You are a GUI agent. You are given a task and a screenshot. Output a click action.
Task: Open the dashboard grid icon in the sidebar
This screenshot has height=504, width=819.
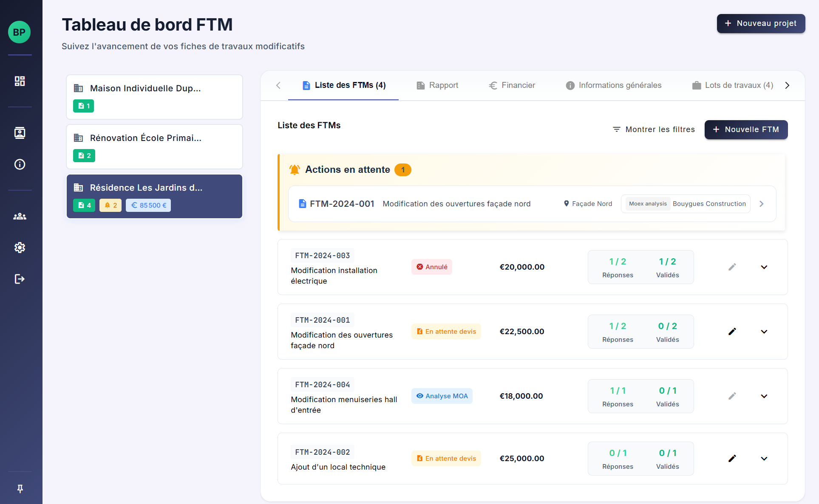click(20, 81)
